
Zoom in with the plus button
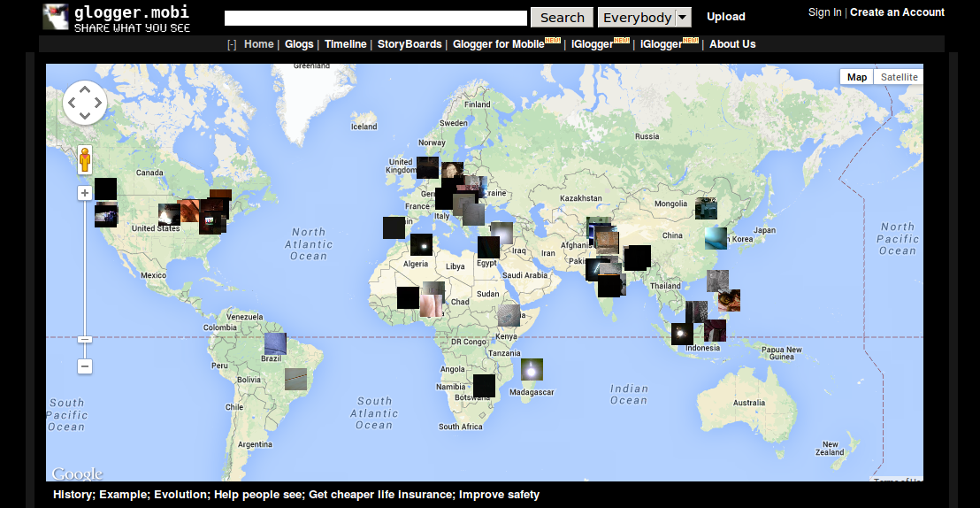point(85,193)
